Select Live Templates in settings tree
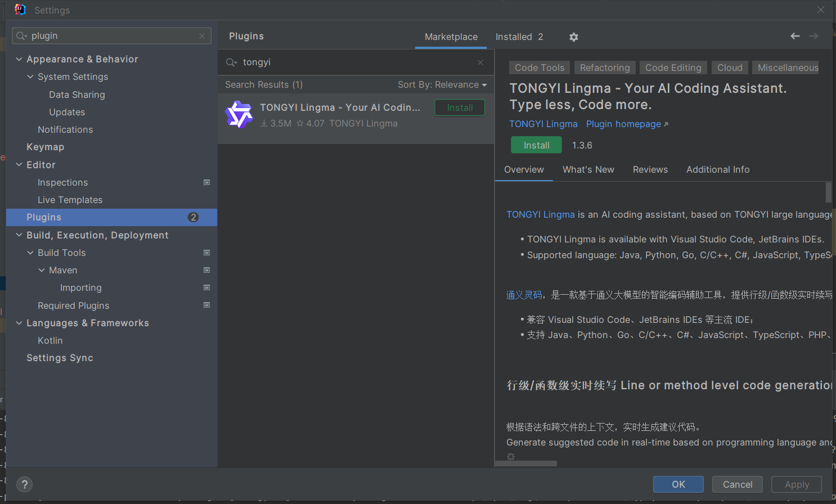 [70, 200]
